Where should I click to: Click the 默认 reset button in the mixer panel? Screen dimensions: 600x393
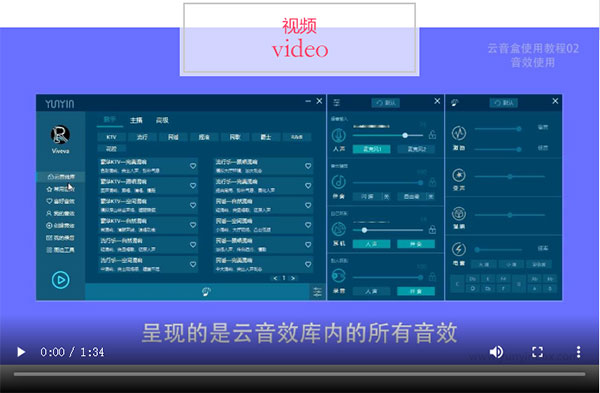386,103
